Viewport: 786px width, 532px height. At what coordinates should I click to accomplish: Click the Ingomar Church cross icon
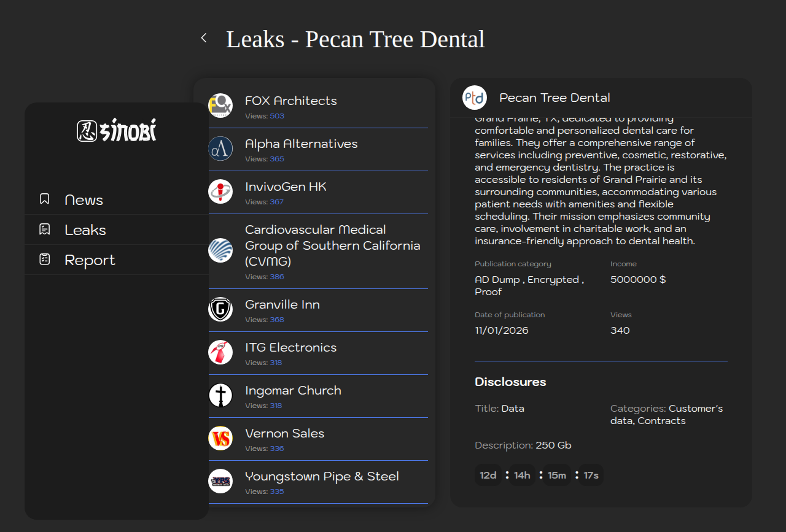click(220, 395)
